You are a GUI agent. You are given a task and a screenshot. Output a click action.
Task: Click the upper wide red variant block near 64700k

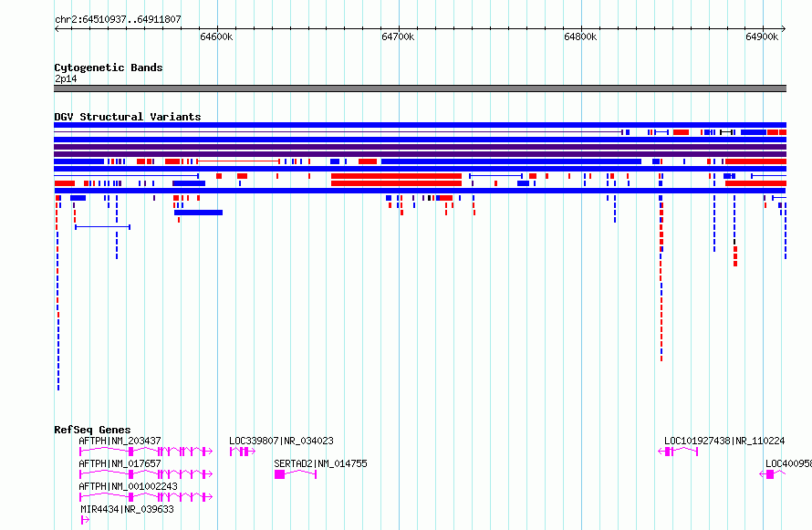pos(396,176)
